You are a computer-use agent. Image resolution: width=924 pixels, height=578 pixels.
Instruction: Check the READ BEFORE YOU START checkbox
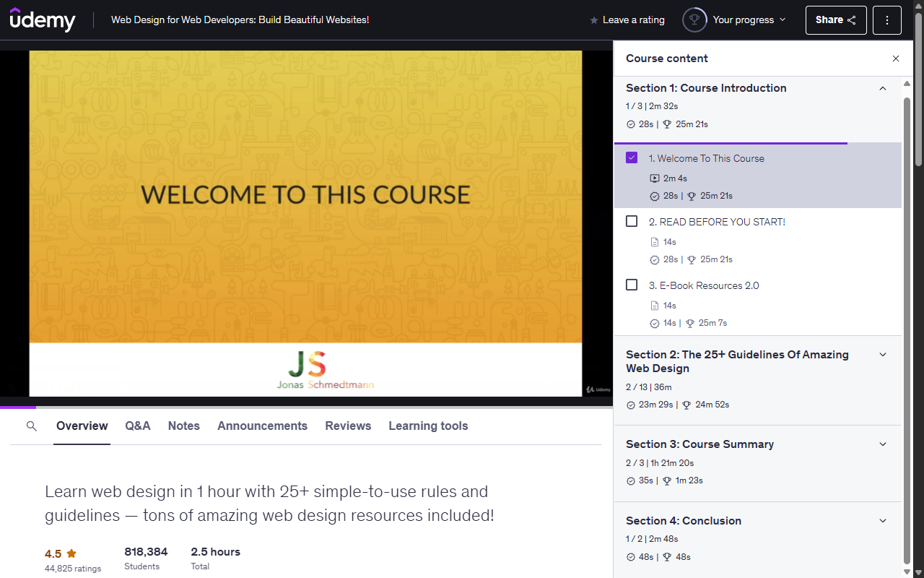632,221
